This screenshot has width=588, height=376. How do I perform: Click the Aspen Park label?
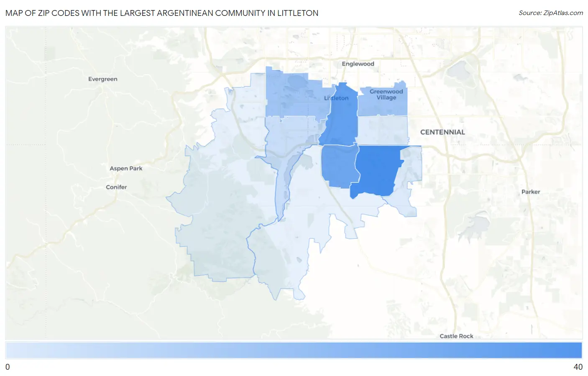click(x=126, y=169)
